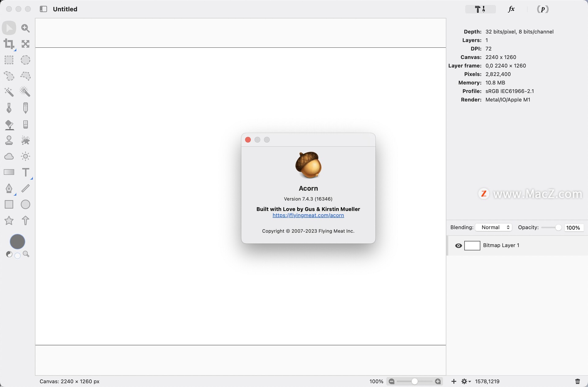Open the Blending mode Normal dropdown
The width and height of the screenshot is (588, 387).
coord(494,227)
